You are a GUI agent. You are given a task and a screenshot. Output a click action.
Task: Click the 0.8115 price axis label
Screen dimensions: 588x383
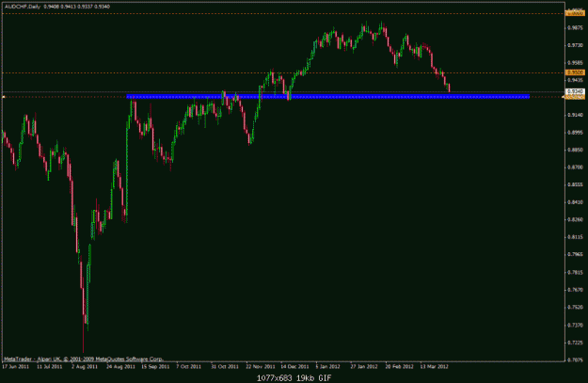click(576, 237)
